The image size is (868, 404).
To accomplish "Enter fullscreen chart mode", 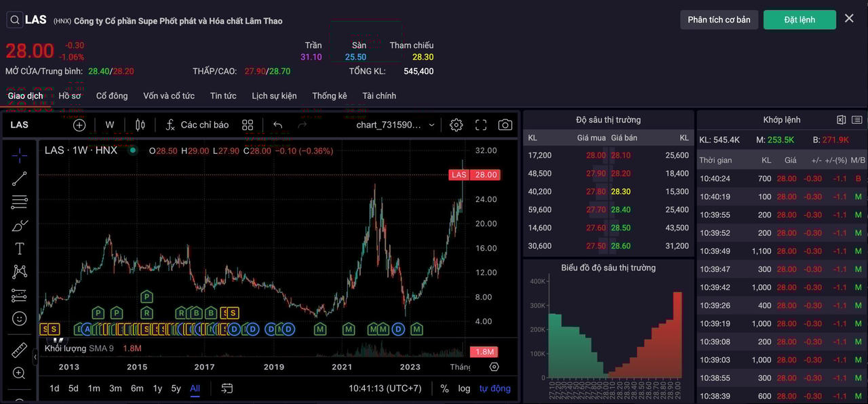I will (x=481, y=125).
